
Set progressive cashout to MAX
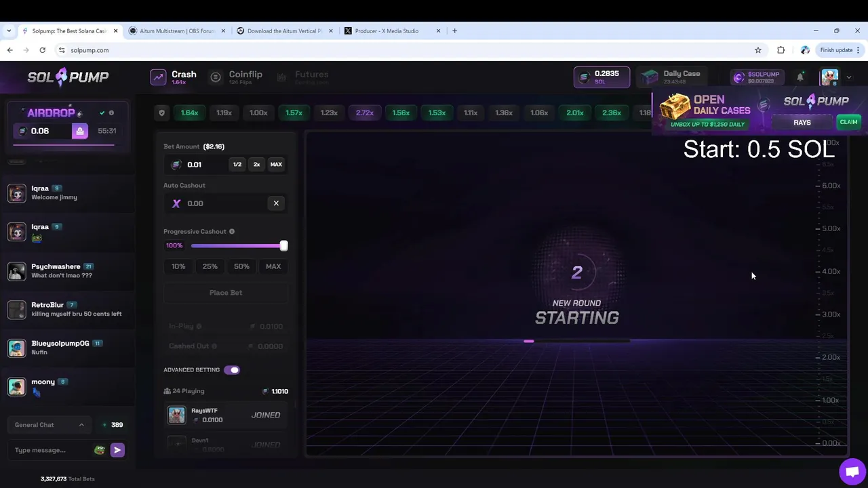[x=273, y=266]
